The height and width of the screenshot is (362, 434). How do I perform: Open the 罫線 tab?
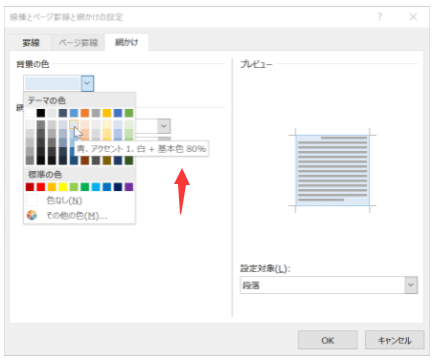[31, 43]
